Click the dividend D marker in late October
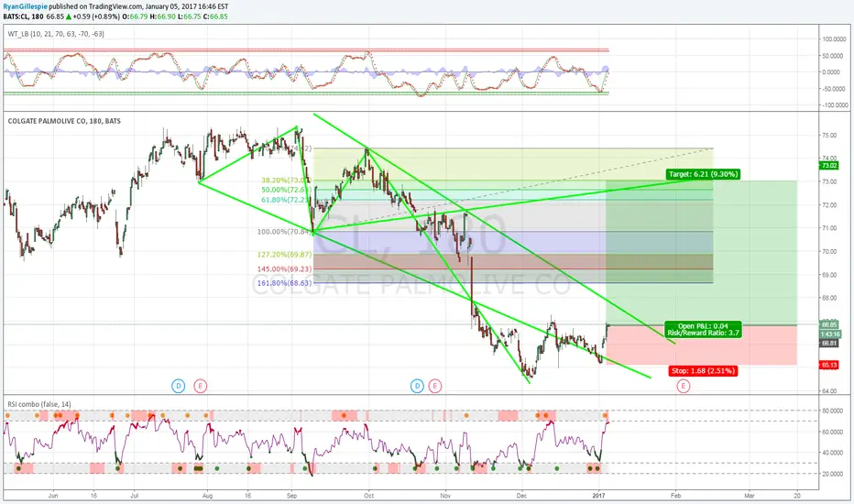 (x=417, y=387)
